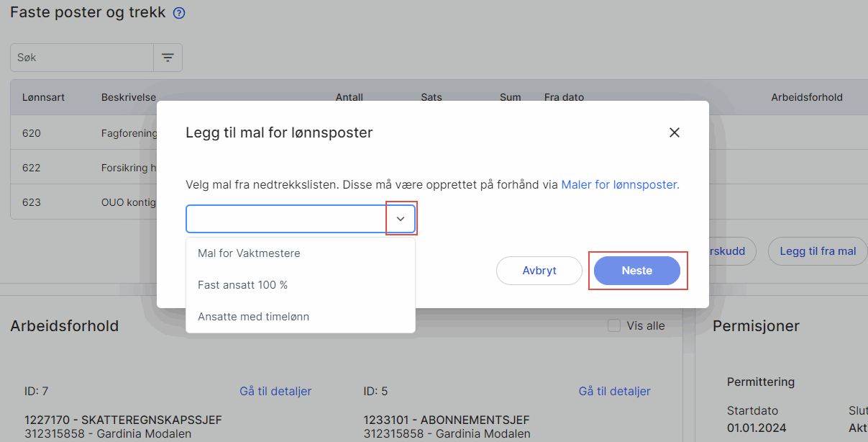Click the Fra dato column header
The image size is (868, 442).
click(564, 97)
